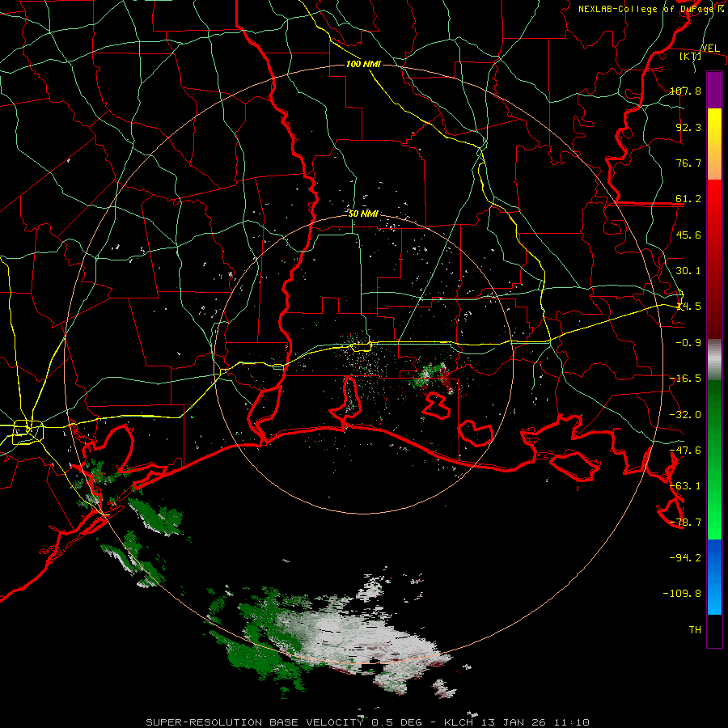Viewport: 728px width, 728px height.
Task: Click the [KT] units label
Action: [x=691, y=56]
